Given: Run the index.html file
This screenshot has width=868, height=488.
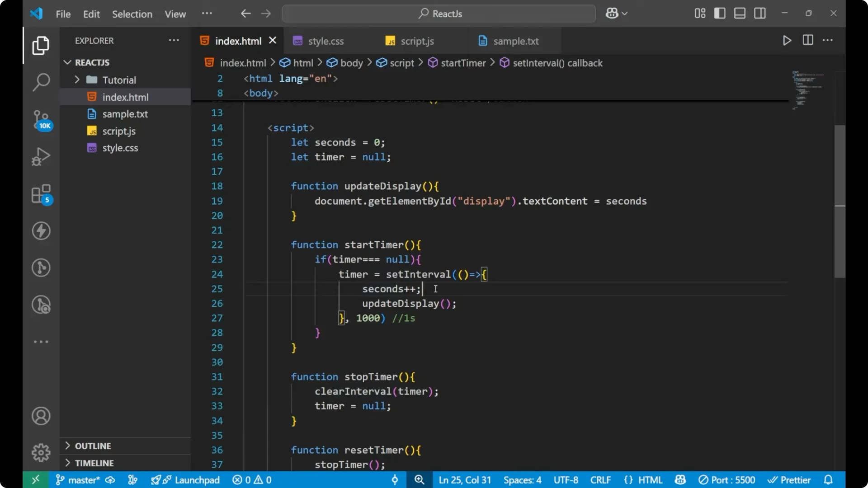Looking at the screenshot, I should click(x=787, y=40).
